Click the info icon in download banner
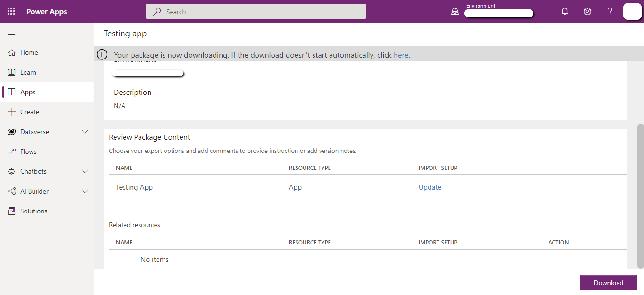This screenshot has width=644, height=295. (102, 55)
